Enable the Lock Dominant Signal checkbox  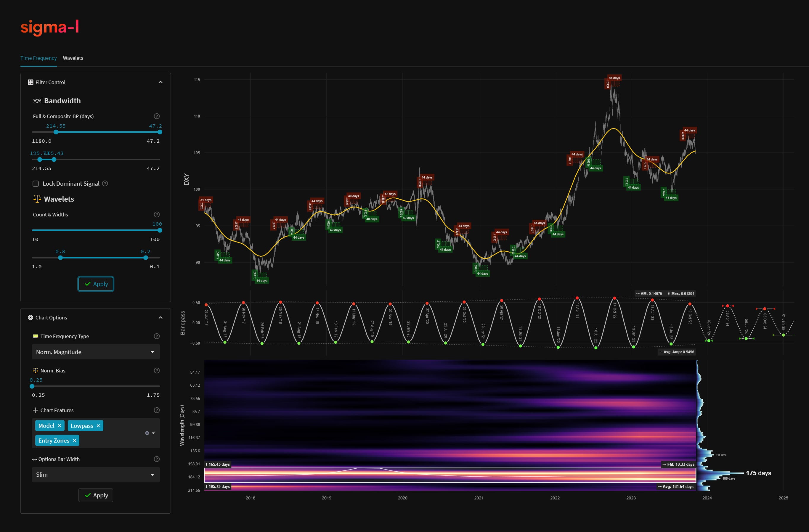point(36,184)
